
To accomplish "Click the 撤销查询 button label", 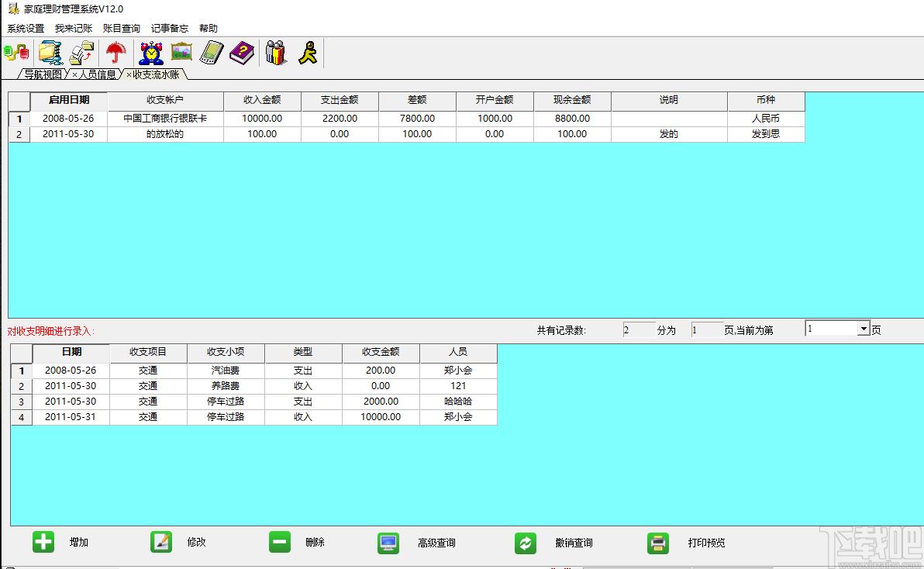I will click(x=574, y=543).
